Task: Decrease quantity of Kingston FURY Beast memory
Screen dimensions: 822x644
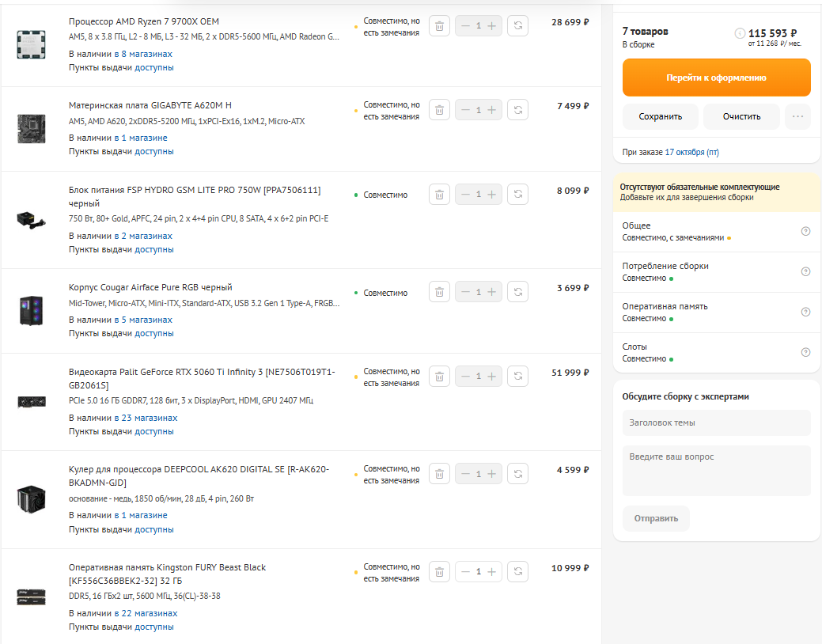Action: [x=465, y=572]
